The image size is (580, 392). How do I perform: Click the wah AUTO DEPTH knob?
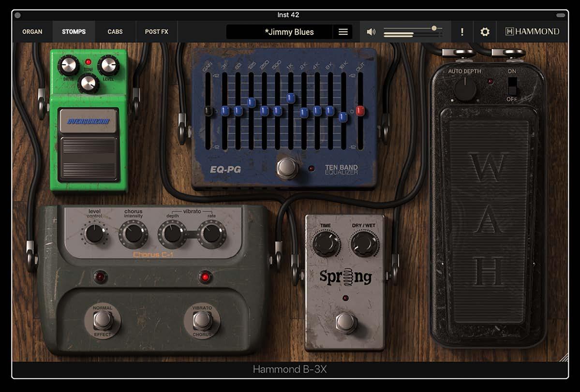pos(465,89)
